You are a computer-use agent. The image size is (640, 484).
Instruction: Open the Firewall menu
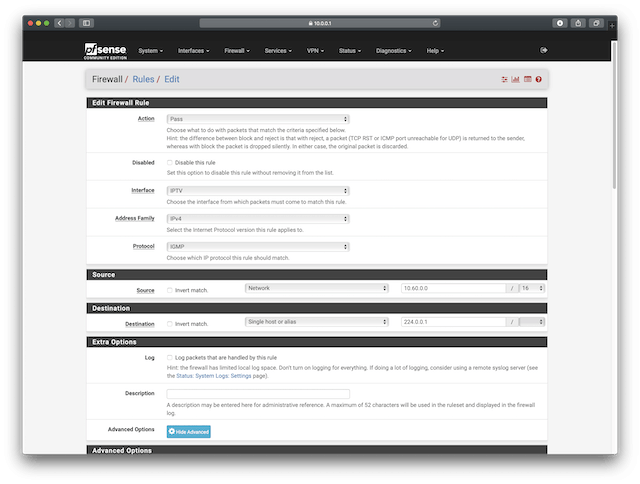[x=237, y=51]
